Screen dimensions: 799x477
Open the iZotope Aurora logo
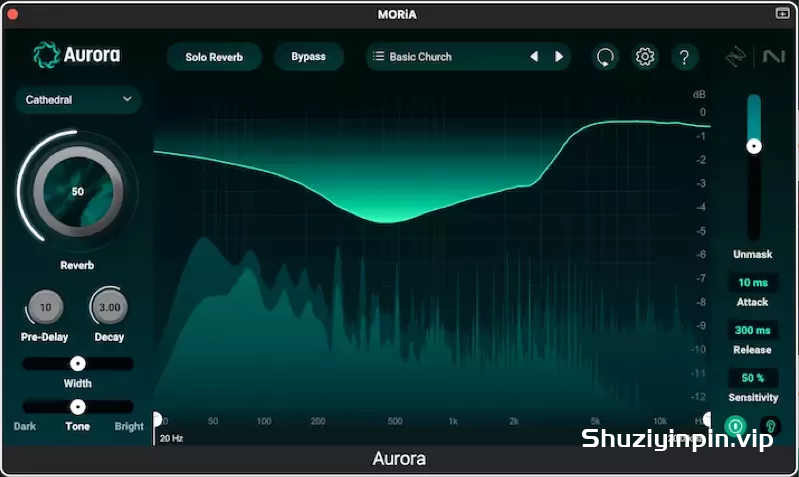tap(77, 55)
